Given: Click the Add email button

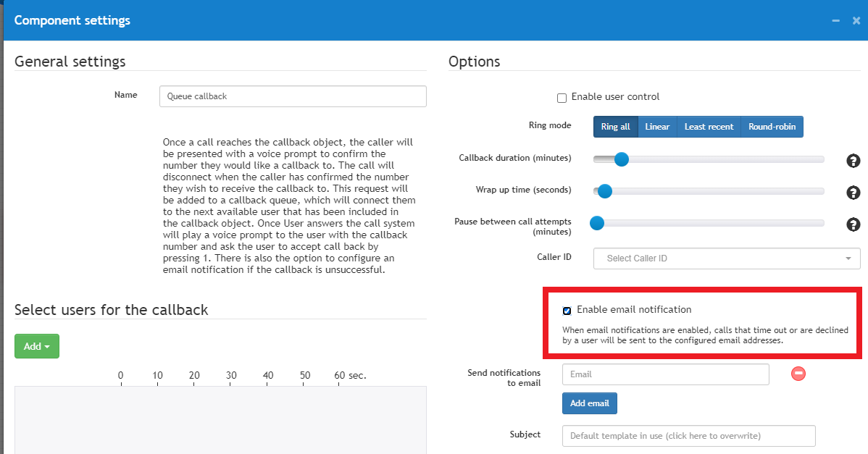Looking at the screenshot, I should (x=590, y=403).
